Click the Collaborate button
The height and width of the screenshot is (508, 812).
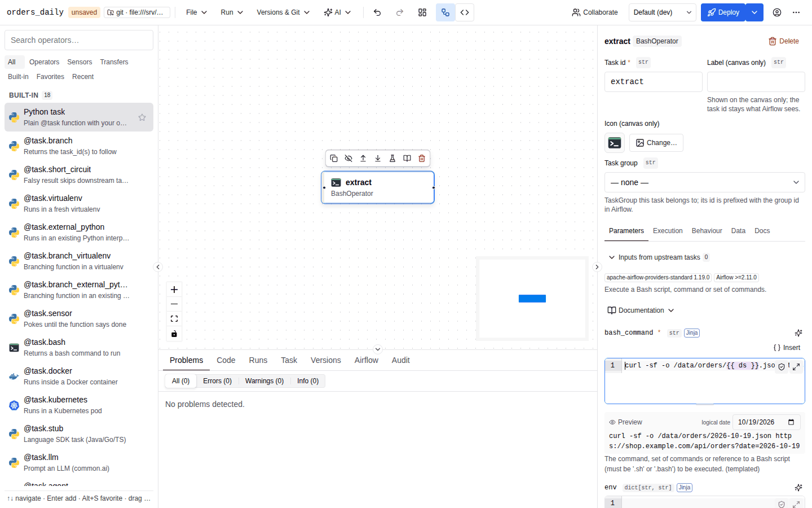595,12
